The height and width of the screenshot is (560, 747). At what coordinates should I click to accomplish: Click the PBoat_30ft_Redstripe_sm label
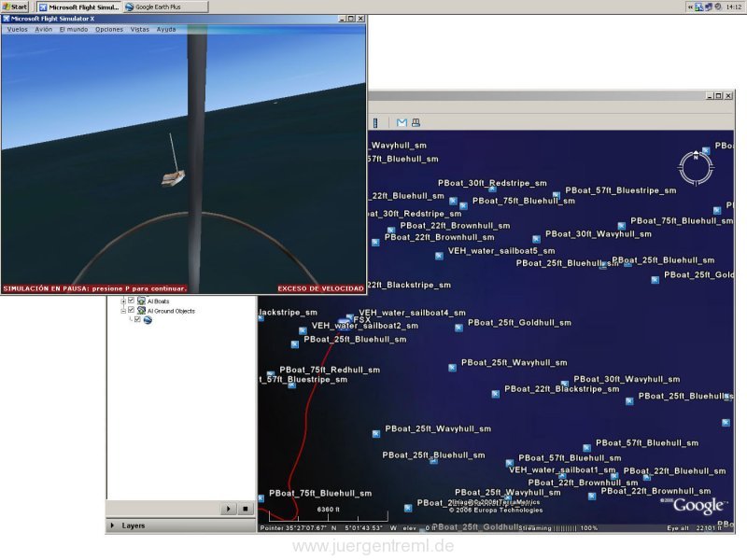click(x=492, y=183)
